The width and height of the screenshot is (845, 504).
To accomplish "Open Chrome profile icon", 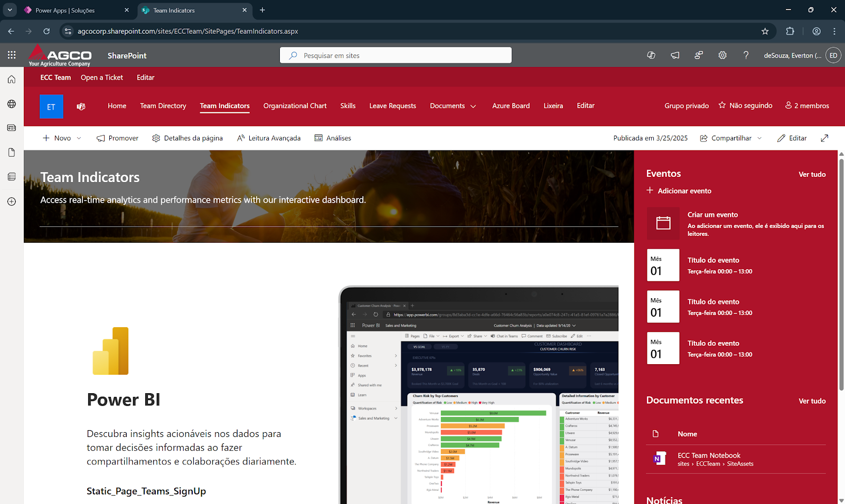I will point(816,31).
